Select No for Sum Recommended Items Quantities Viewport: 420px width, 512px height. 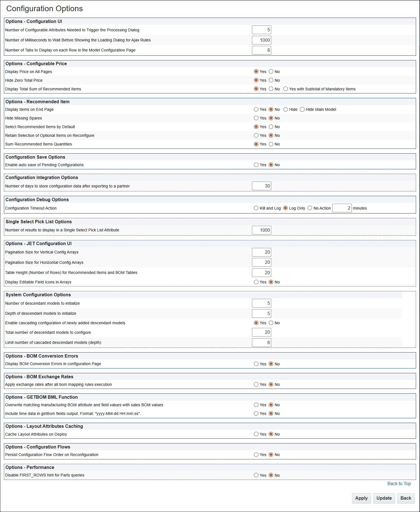271,144
